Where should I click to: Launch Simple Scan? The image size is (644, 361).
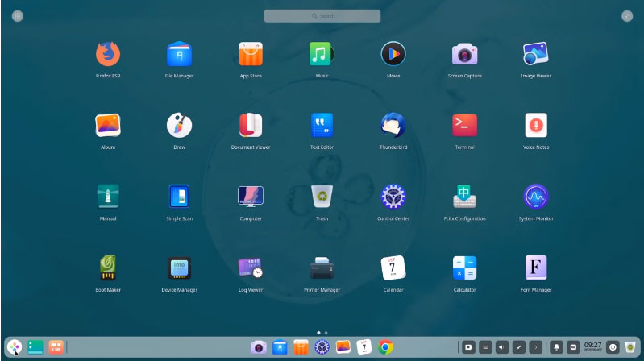click(180, 197)
